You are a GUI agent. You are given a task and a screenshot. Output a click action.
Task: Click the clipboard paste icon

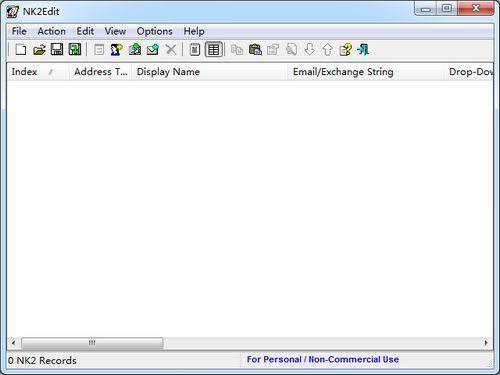tap(255, 50)
